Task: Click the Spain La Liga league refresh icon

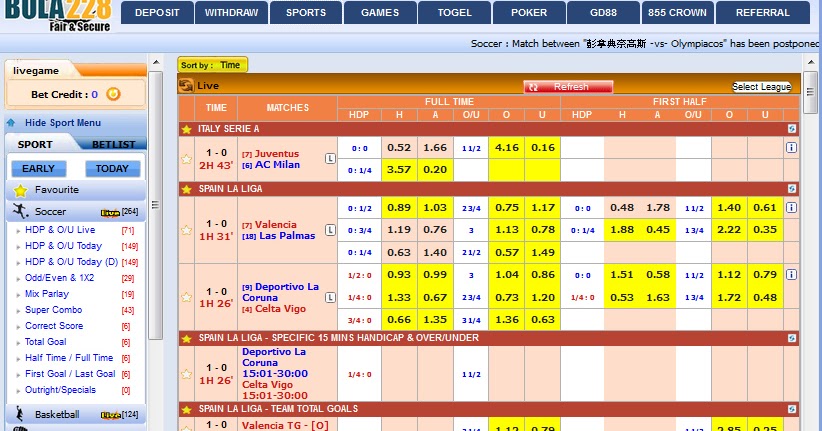Action: pos(792,188)
